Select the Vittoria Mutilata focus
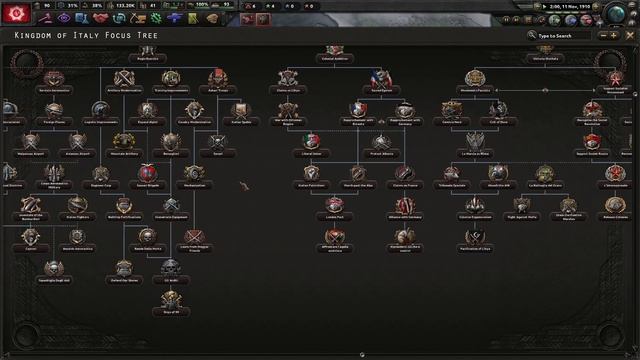The image size is (640, 360). click(545, 54)
